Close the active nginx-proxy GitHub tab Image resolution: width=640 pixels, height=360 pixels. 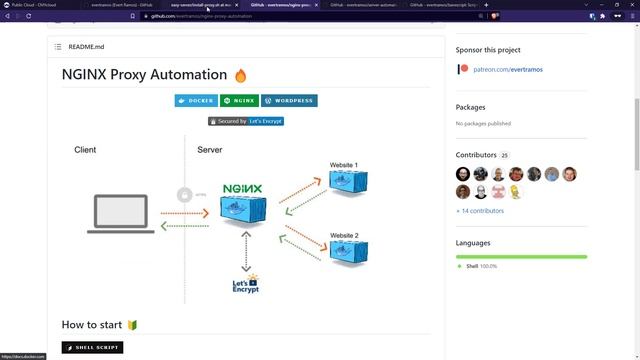pyautogui.click(x=316, y=5)
